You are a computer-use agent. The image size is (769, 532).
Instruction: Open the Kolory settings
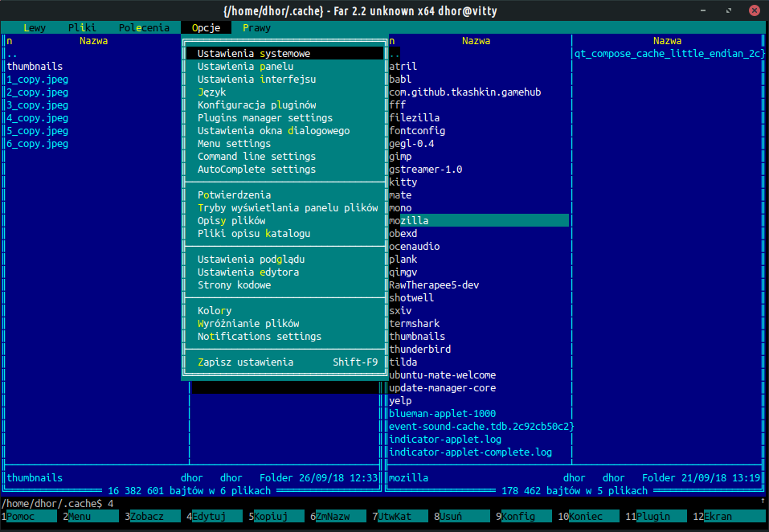click(x=284, y=310)
